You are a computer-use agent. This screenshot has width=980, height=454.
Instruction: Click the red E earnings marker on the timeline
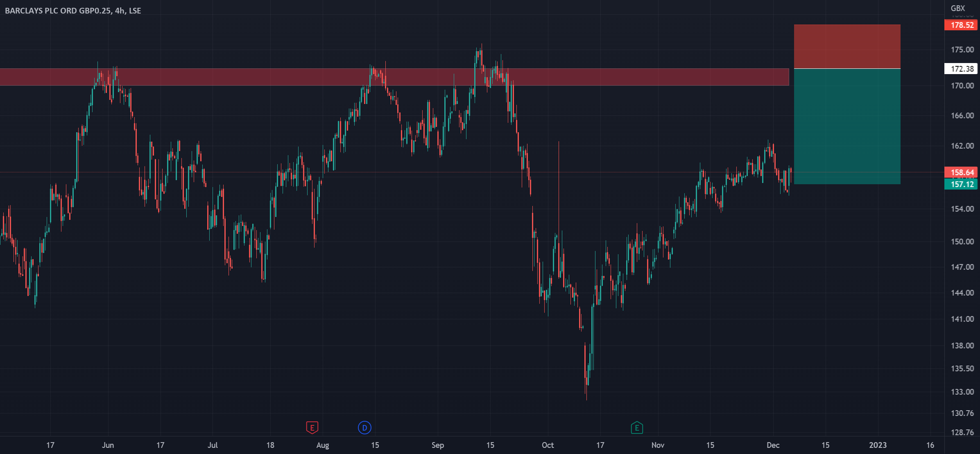pyautogui.click(x=312, y=427)
